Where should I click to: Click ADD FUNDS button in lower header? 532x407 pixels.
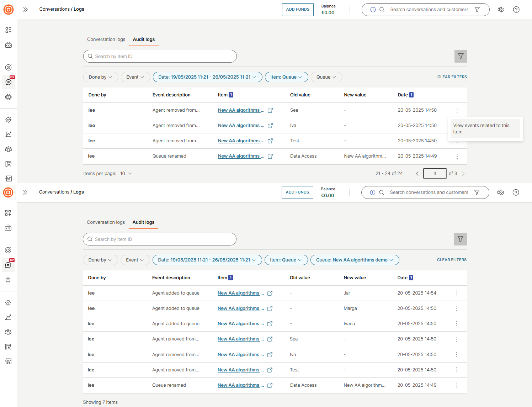click(297, 192)
